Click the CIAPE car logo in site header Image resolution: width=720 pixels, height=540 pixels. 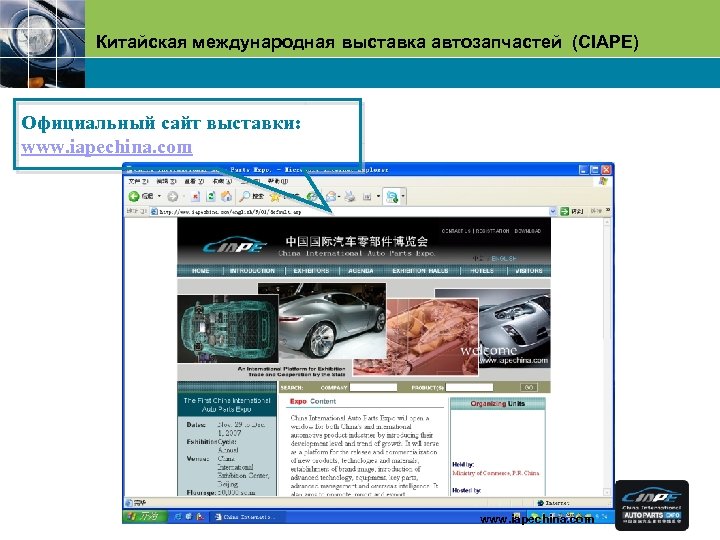tap(235, 246)
